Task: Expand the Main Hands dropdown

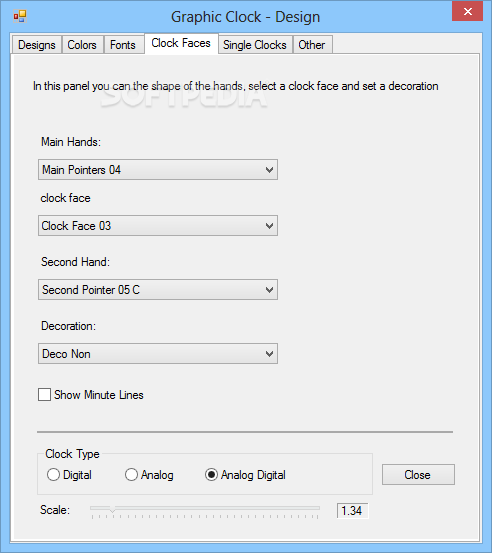Action: (x=158, y=170)
